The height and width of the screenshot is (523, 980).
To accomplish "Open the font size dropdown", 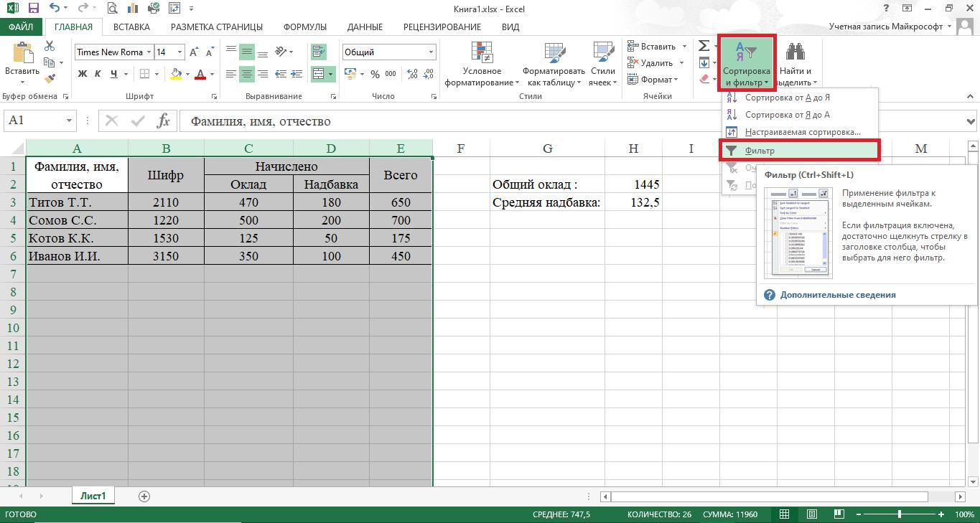I will tap(179, 52).
